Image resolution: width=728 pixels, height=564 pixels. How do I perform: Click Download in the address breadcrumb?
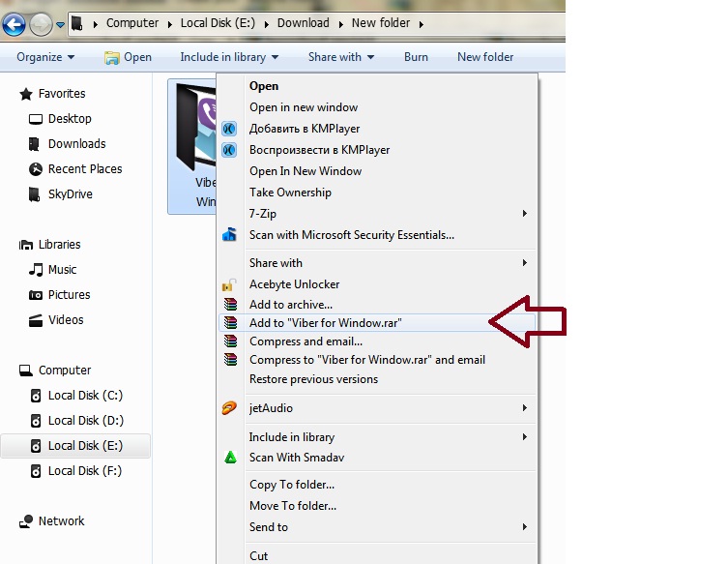pyautogui.click(x=304, y=23)
